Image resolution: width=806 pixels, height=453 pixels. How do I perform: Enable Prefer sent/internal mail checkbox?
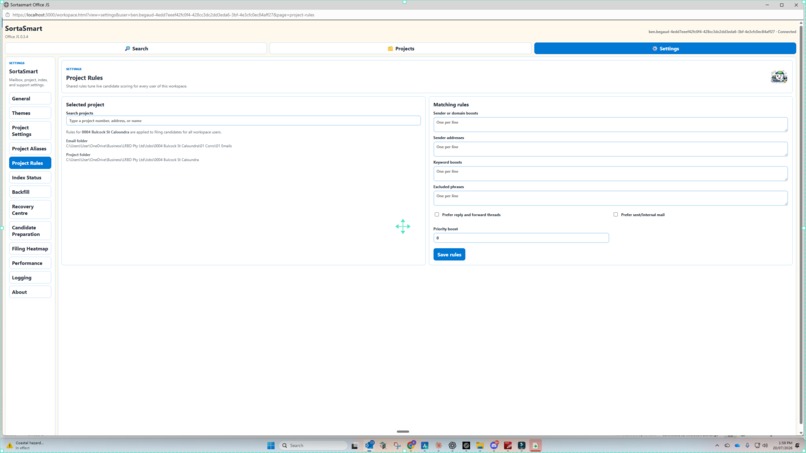pos(615,214)
